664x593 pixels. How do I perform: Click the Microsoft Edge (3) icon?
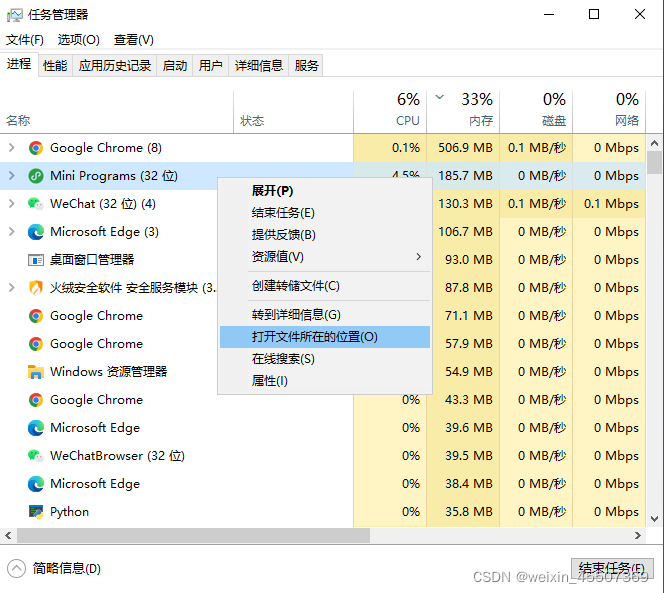[36, 232]
